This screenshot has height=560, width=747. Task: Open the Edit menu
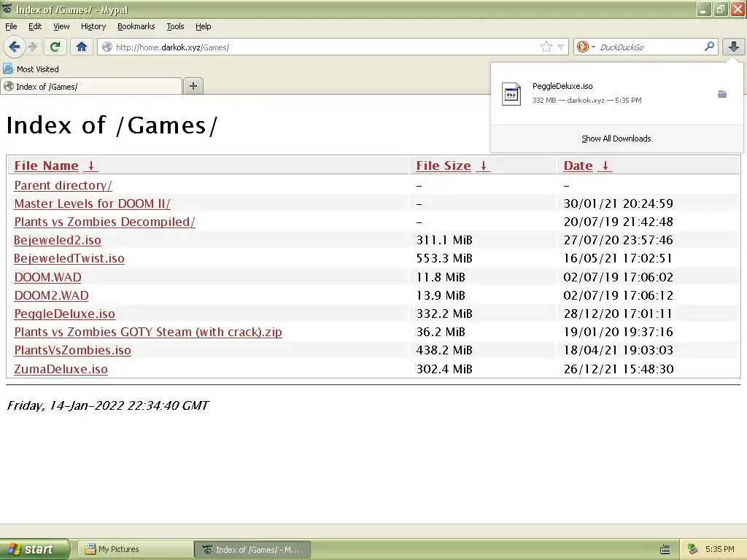[x=35, y=26]
